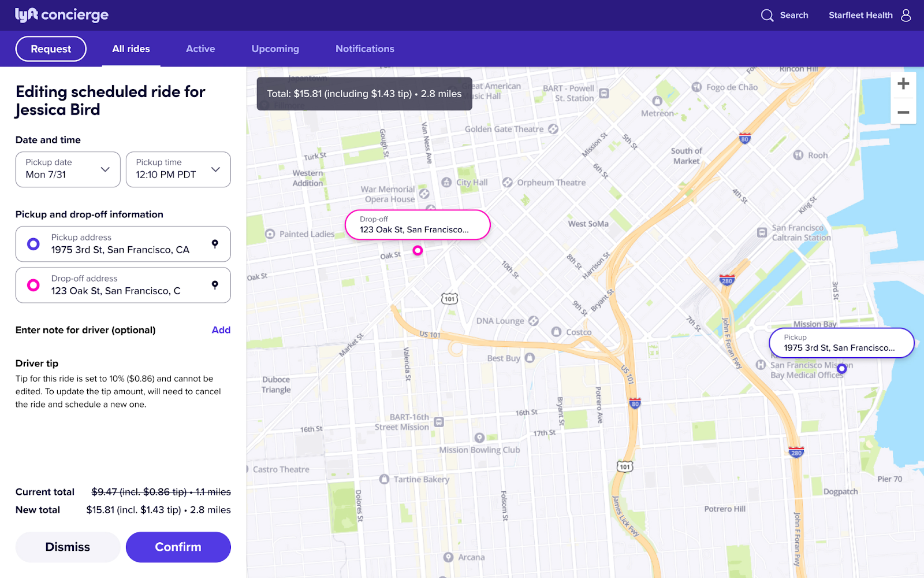Click the Metreon map pin icon
The width and height of the screenshot is (924, 578).
click(657, 101)
